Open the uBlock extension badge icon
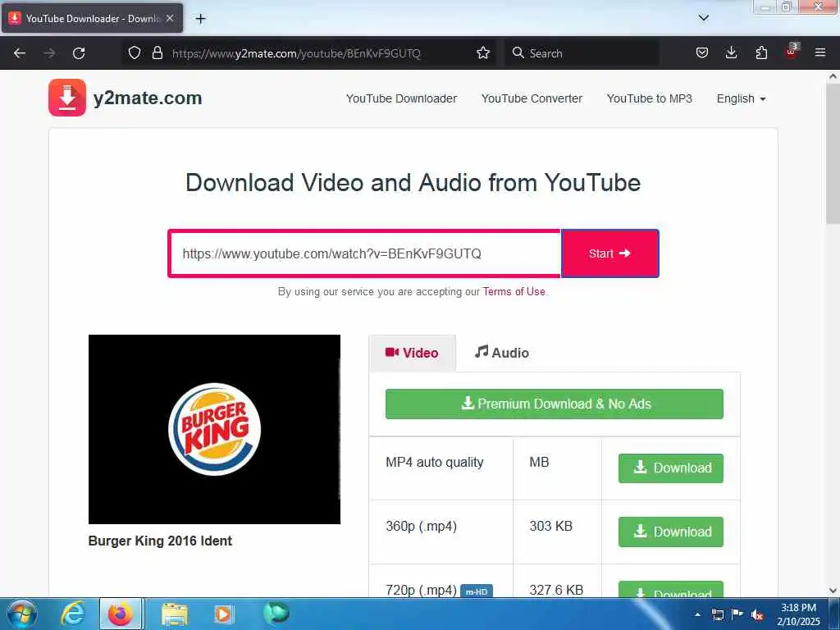This screenshot has width=840, height=630. pyautogui.click(x=792, y=52)
